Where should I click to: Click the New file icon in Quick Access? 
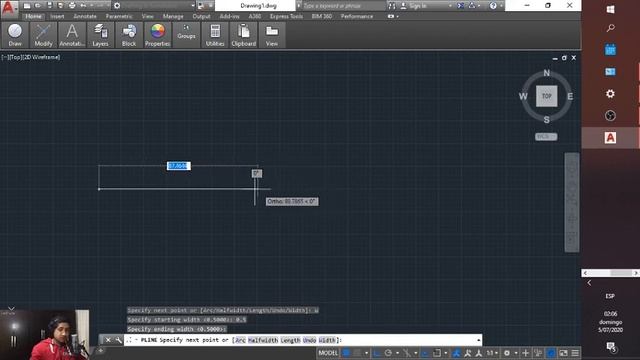(x=27, y=6)
